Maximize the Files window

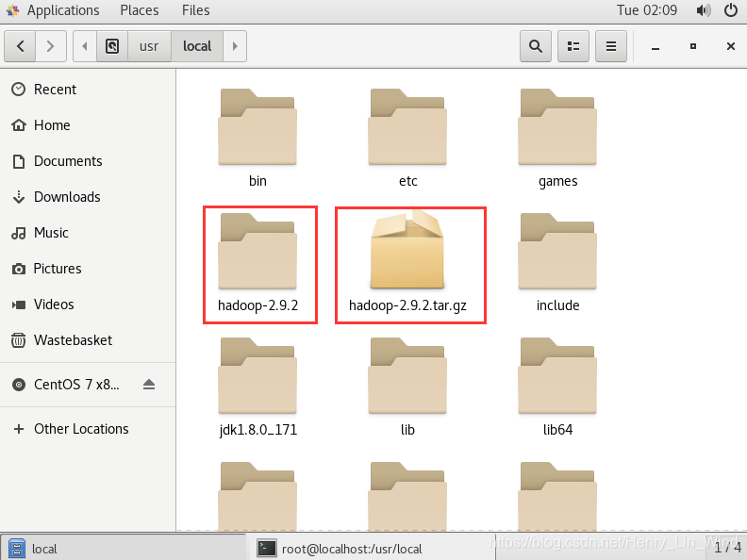click(693, 47)
